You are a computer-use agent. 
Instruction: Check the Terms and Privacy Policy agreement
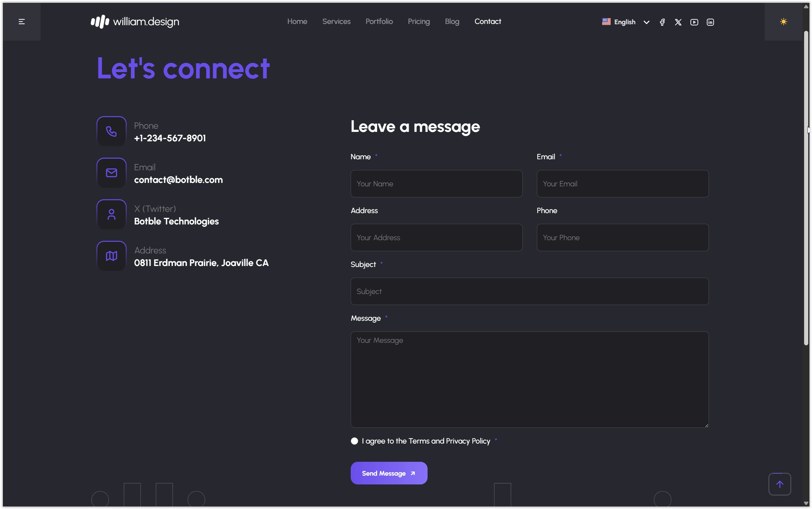pos(354,440)
